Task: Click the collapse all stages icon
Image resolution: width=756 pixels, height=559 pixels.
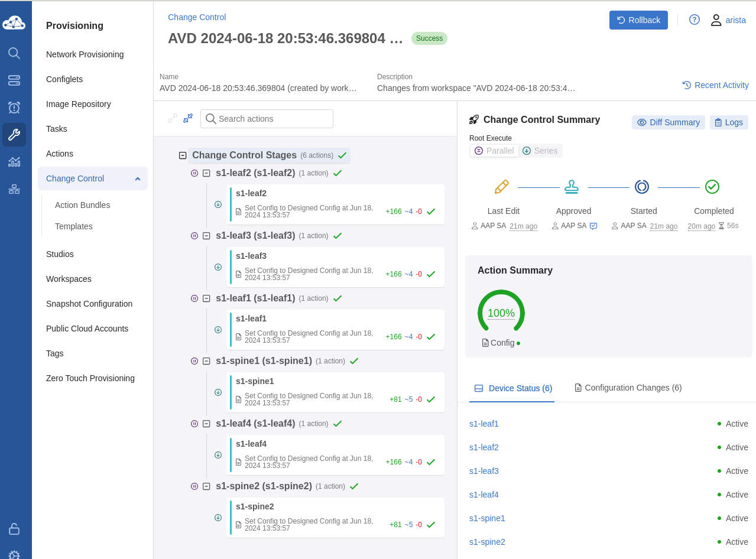Action: pyautogui.click(x=188, y=118)
